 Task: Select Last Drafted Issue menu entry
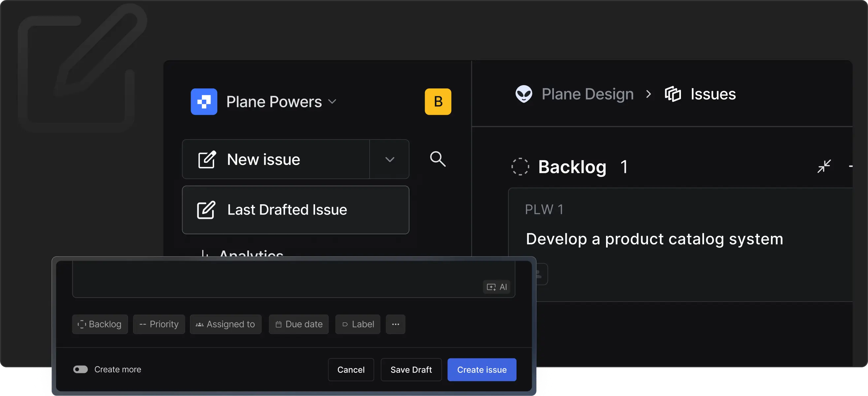(296, 210)
